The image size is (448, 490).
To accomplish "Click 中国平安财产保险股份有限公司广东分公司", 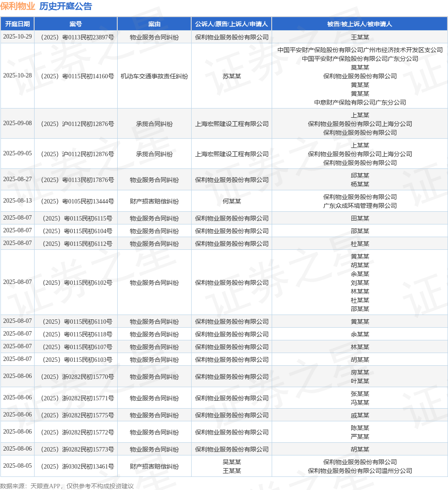I will point(360,59).
